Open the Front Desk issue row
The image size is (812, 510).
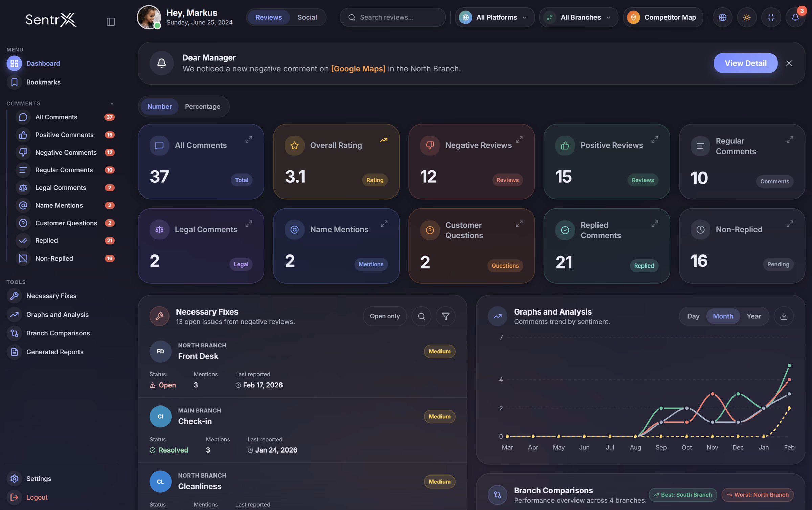(302, 365)
